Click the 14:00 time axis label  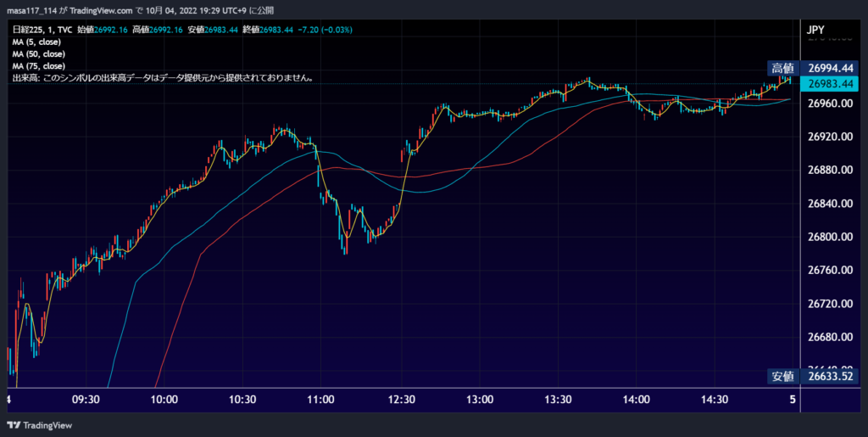click(637, 400)
